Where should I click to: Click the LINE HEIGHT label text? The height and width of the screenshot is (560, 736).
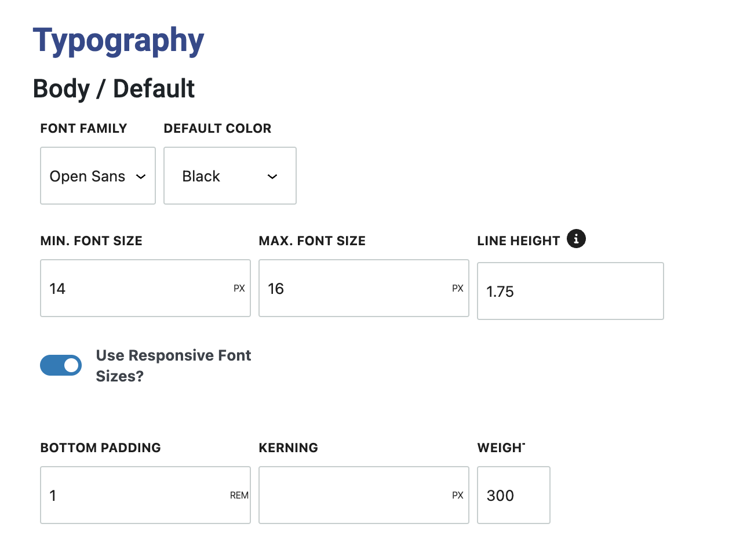(x=519, y=241)
